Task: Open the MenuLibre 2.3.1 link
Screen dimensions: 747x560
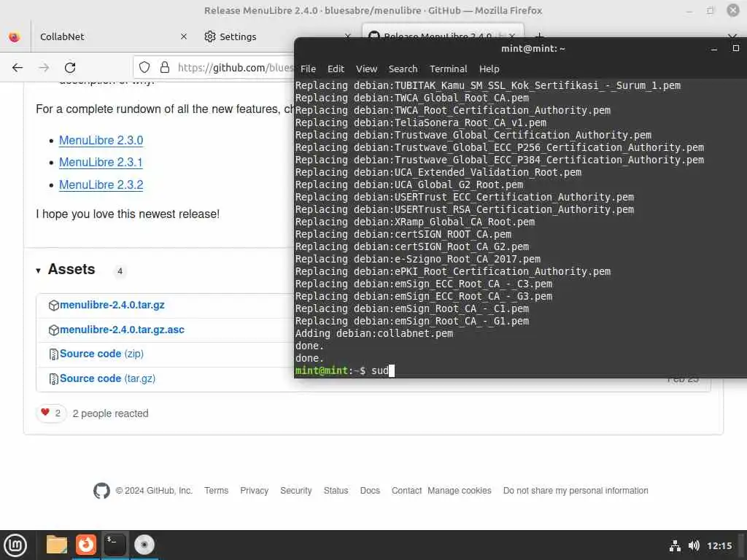Action: tap(101, 163)
